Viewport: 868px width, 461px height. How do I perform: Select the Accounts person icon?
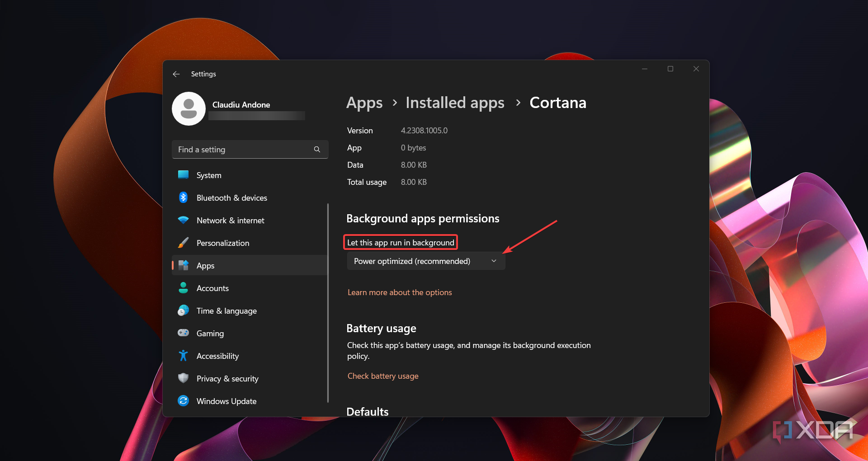click(x=183, y=288)
